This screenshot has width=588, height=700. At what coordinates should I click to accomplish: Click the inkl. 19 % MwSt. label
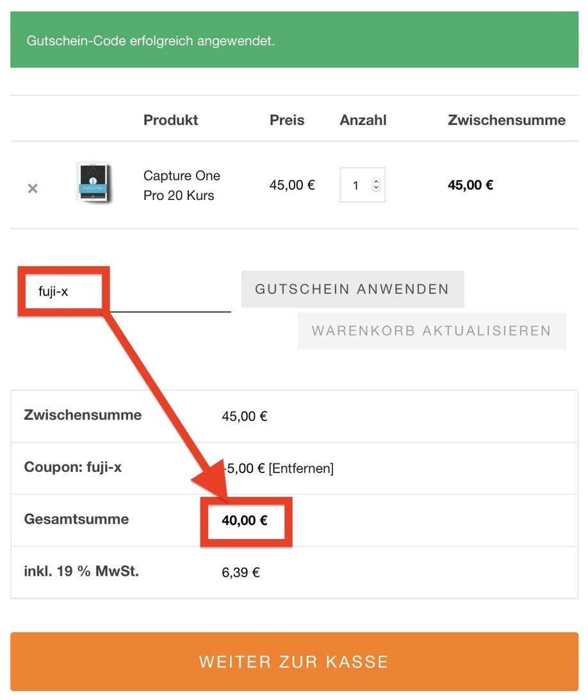click(81, 571)
